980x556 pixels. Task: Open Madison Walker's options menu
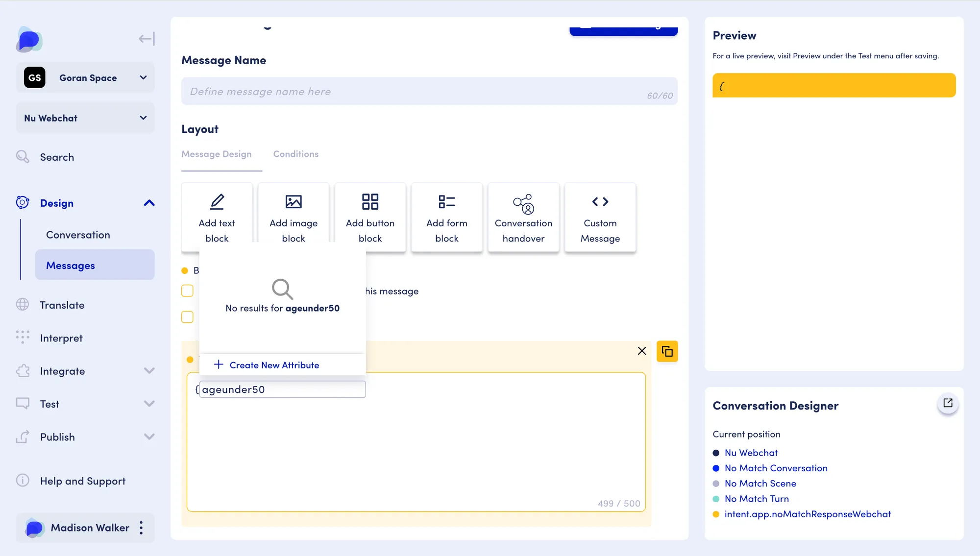coord(141,528)
